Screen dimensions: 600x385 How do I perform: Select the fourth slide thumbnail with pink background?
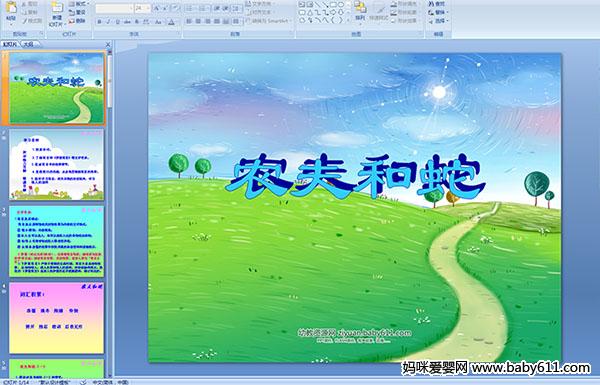pos(57,318)
